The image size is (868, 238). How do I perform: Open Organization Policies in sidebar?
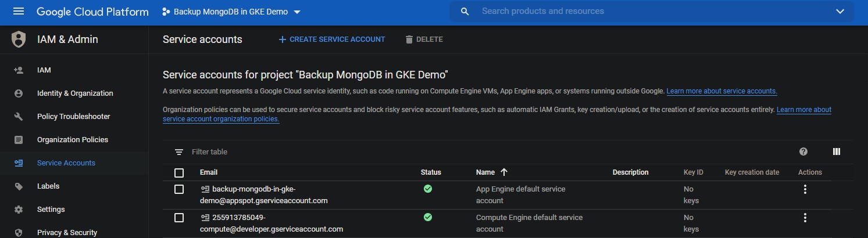72,140
